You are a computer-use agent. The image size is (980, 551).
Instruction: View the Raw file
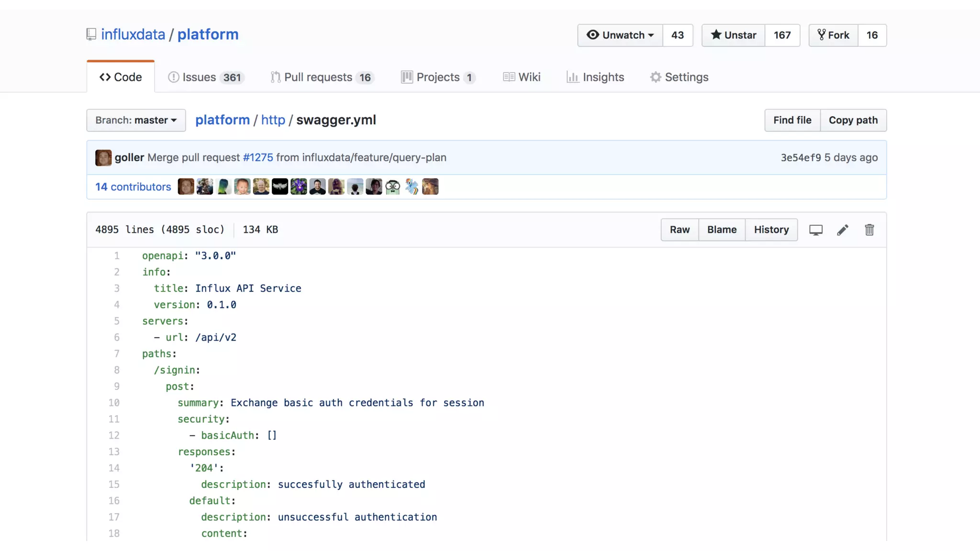point(679,230)
